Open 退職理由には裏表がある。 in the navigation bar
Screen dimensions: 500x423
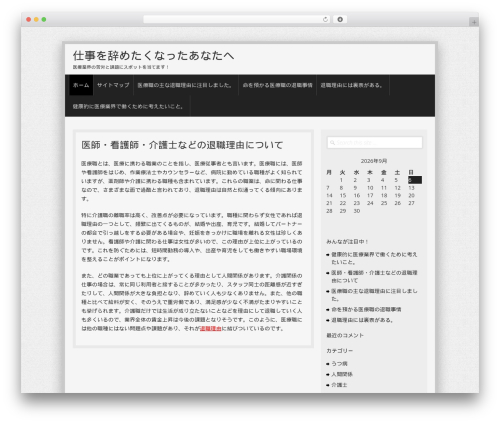352,85
